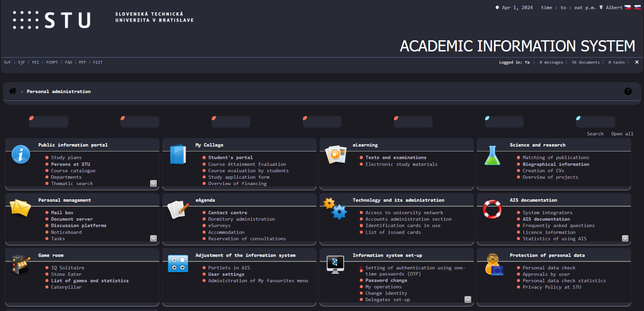Click the My College blue book icon
The width and height of the screenshot is (644, 311).
click(178, 154)
